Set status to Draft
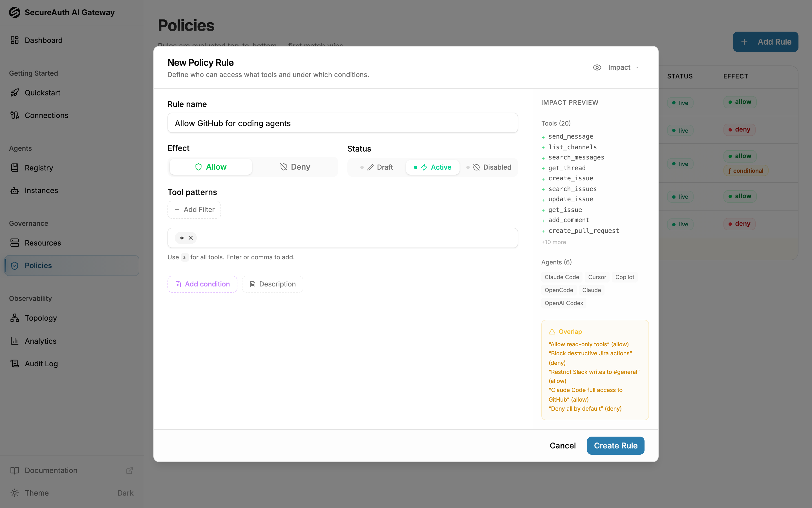Image resolution: width=812 pixels, height=508 pixels. (376, 167)
